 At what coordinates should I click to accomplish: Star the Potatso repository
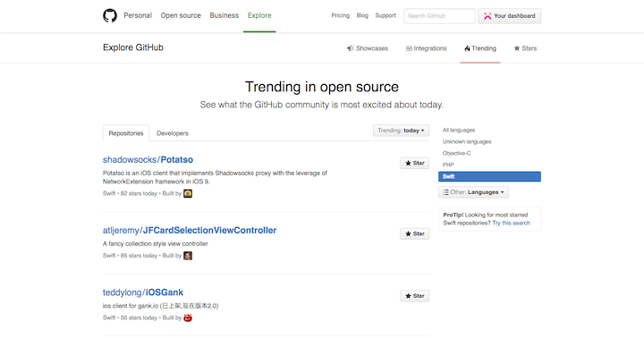tap(415, 163)
